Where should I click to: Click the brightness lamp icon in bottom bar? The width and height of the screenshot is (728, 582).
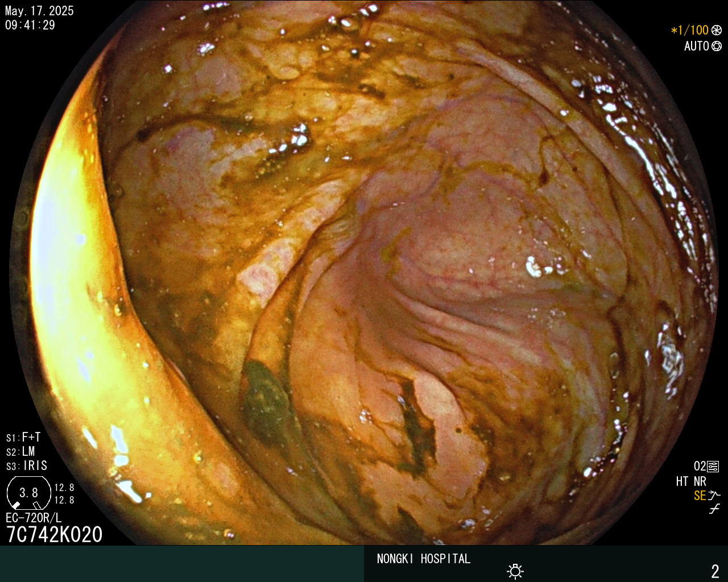tap(515, 571)
